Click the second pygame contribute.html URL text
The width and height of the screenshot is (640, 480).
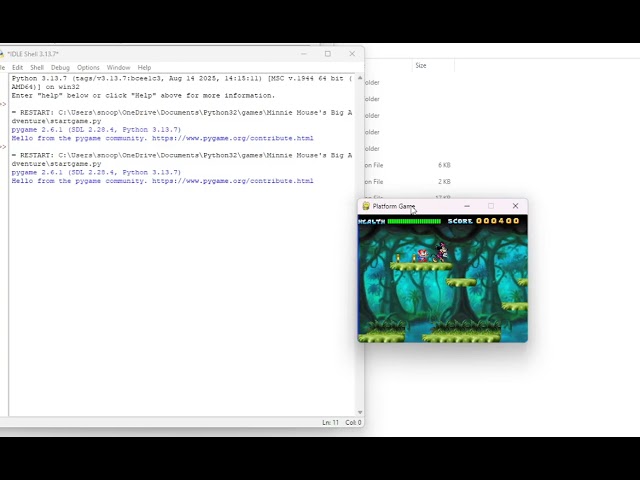[x=233, y=181]
